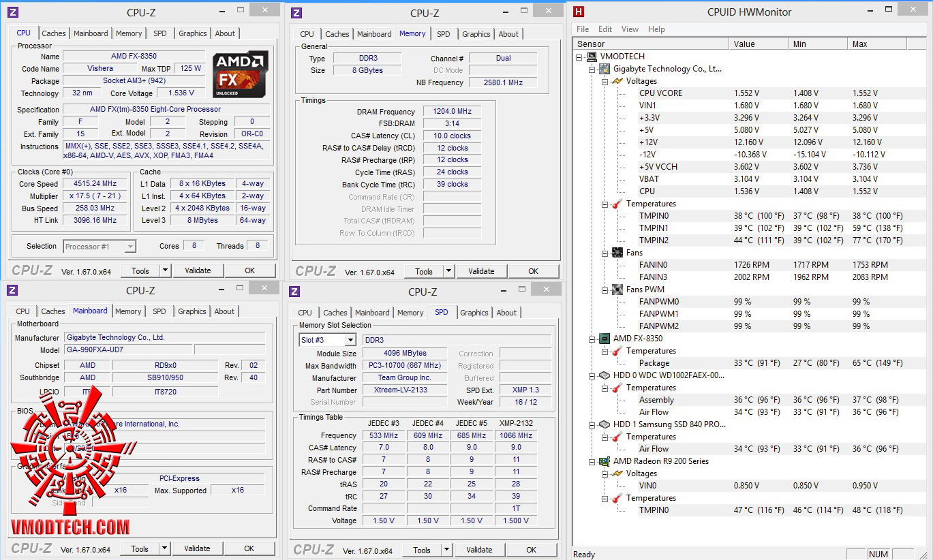Viewport: 933px width, 560px height.
Task: Click the red HWMonitor app icon in its title bar
Action: point(579,12)
